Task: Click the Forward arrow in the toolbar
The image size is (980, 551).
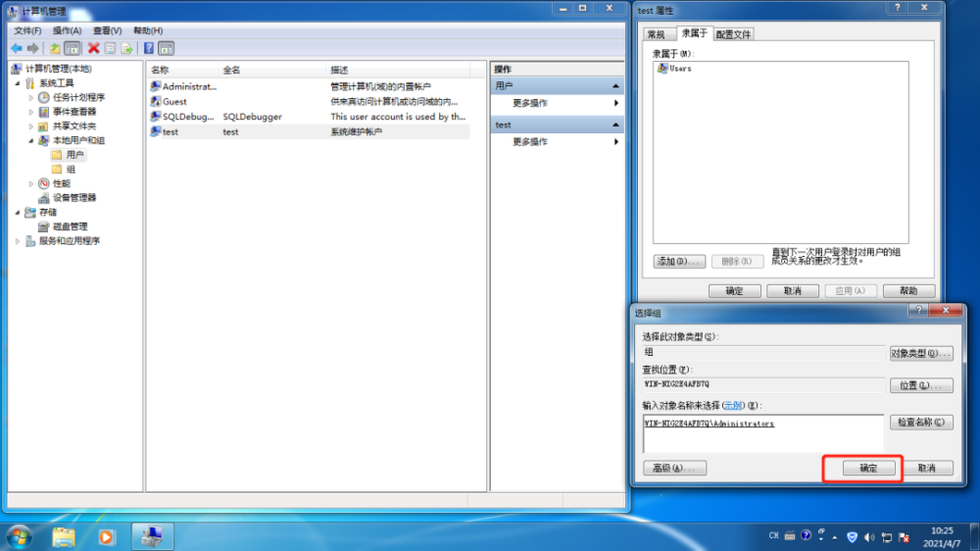Action: pyautogui.click(x=33, y=48)
